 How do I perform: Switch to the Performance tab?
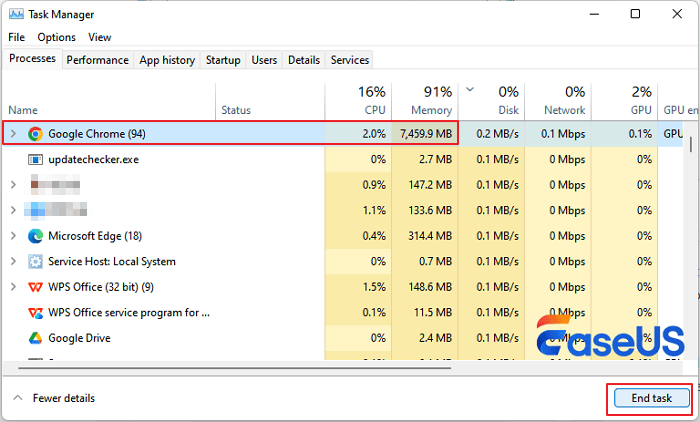97,60
